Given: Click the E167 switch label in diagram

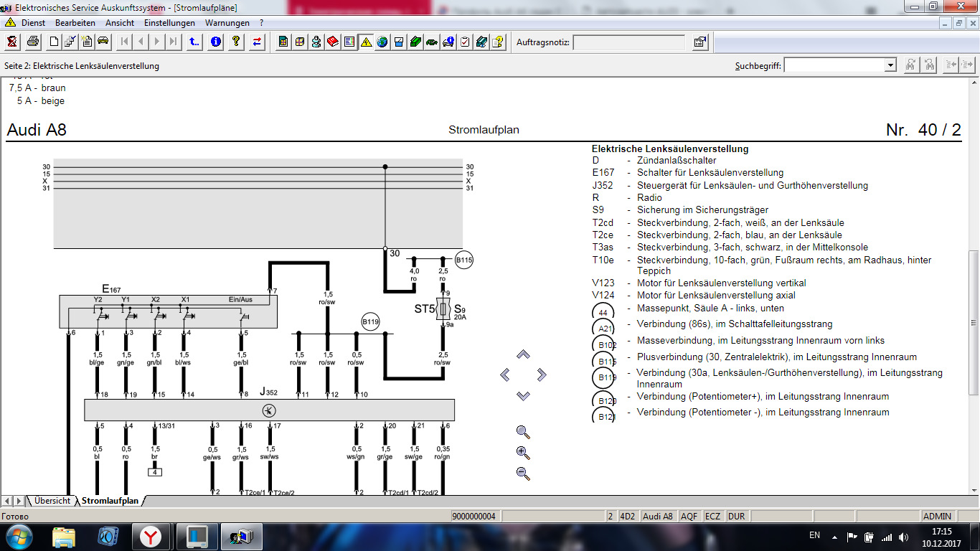Looking at the screenshot, I should click(111, 289).
